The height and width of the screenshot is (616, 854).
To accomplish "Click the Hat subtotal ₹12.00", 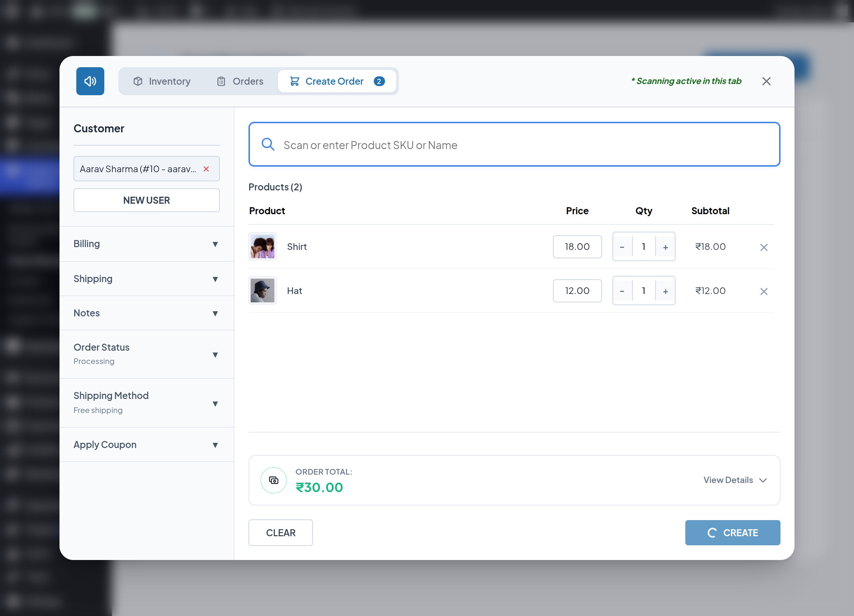I will (710, 291).
